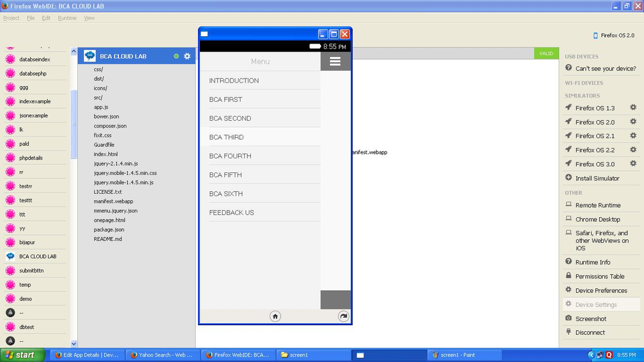Click the Screenshot camera option
Image resolution: width=644 pixels, height=362 pixels.
[590, 319]
